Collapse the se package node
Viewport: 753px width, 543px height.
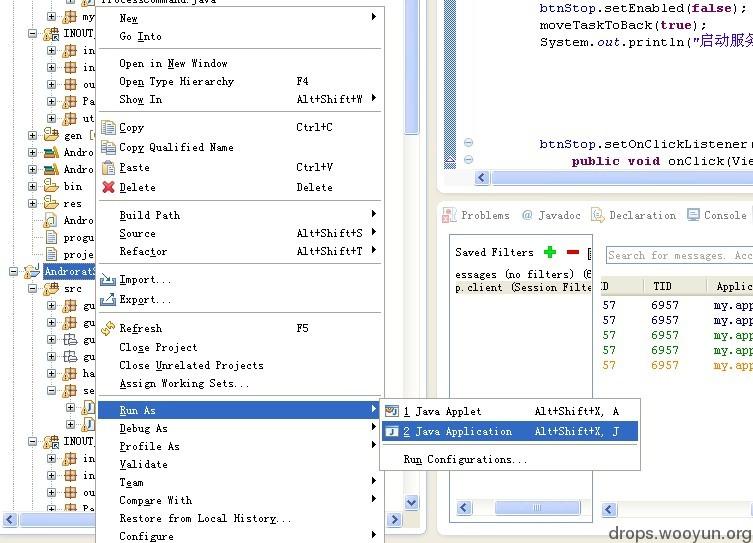[51, 390]
